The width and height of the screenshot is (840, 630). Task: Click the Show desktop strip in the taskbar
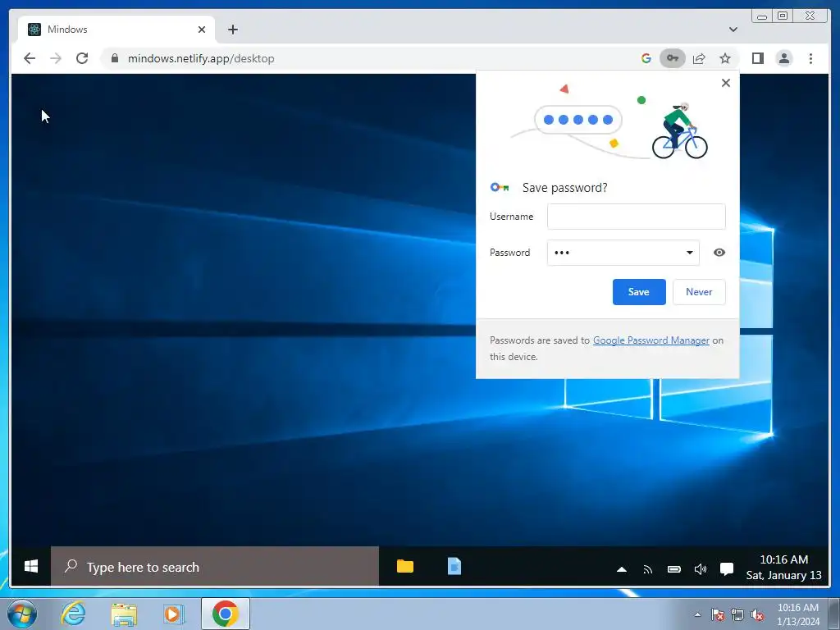tap(834, 614)
